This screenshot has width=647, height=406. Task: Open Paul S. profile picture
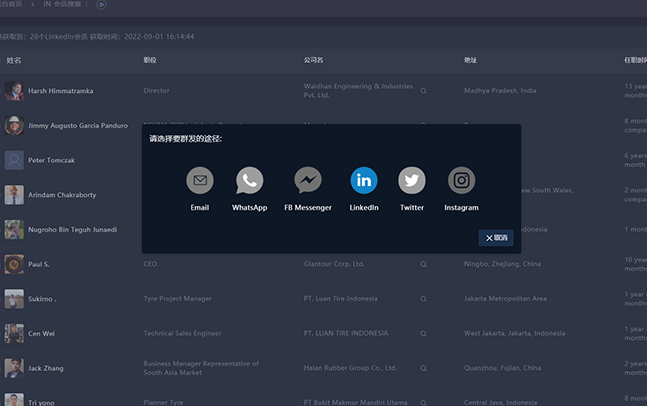point(14,264)
